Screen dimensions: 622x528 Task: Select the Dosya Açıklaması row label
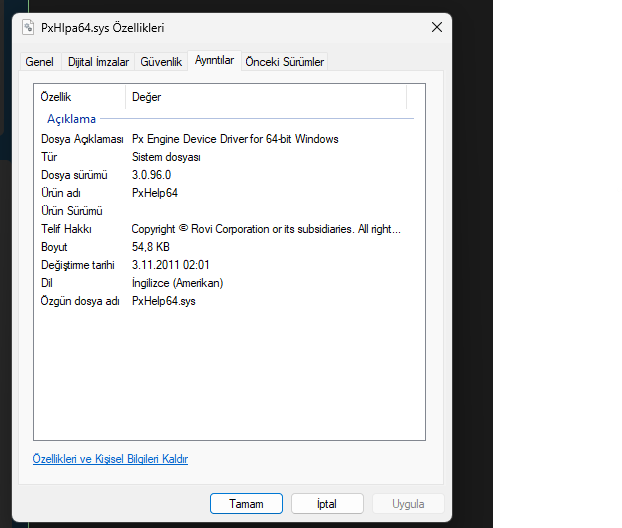tap(82, 139)
